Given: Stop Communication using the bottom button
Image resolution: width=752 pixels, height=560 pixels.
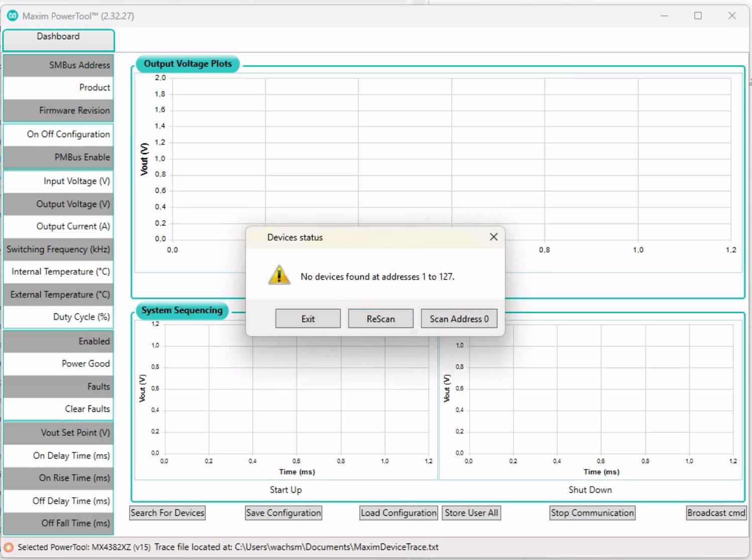Looking at the screenshot, I should click(592, 513).
